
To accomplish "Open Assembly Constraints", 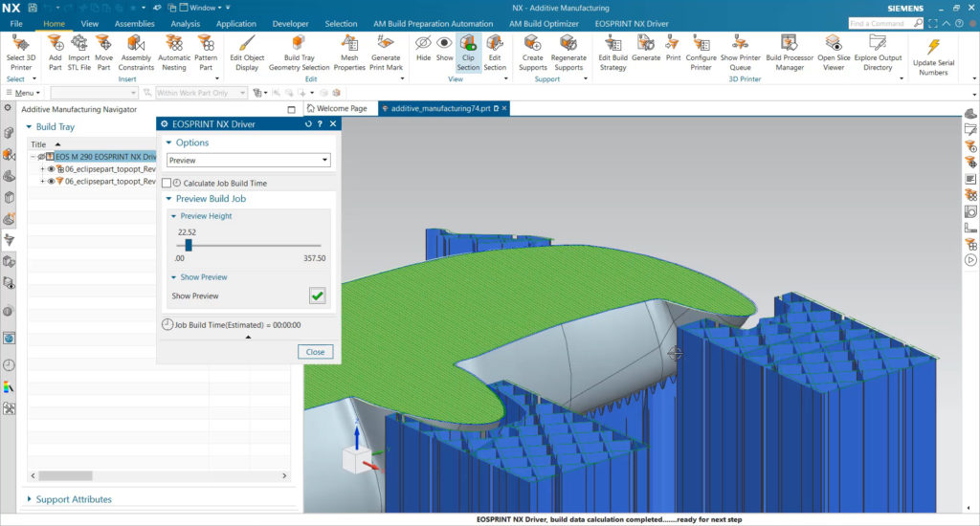I will (x=136, y=53).
